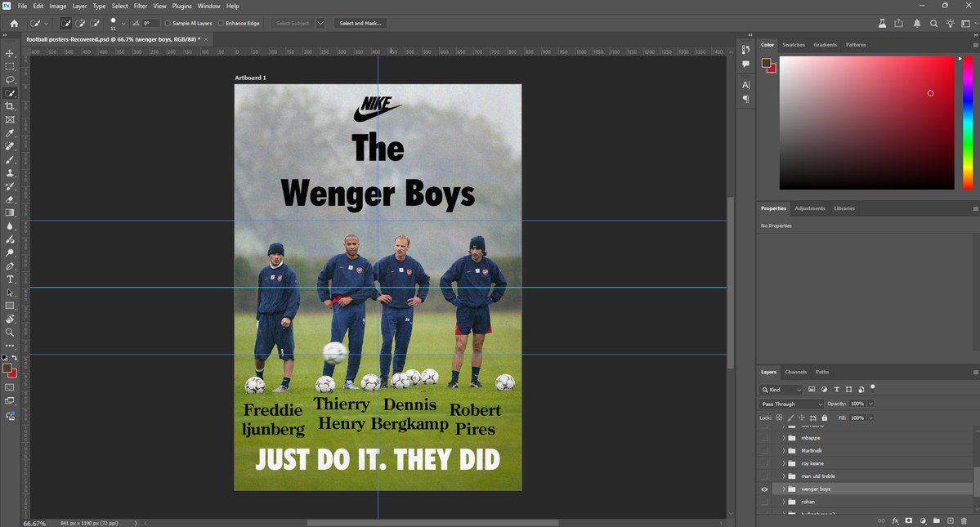Screen dimensions: 980x527
Task: Open the Kind layer filter dropdown
Action: pos(781,390)
